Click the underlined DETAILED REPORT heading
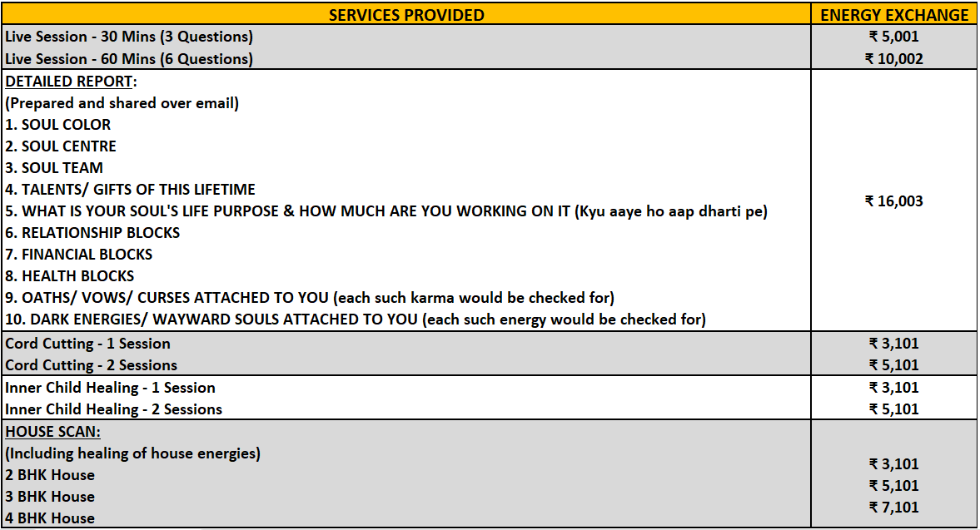Image resolution: width=980 pixels, height=530 pixels. click(71, 82)
